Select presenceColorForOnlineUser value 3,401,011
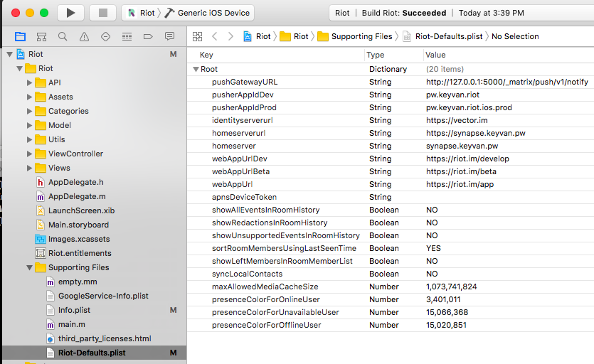This screenshot has height=364, width=594. 443,299
